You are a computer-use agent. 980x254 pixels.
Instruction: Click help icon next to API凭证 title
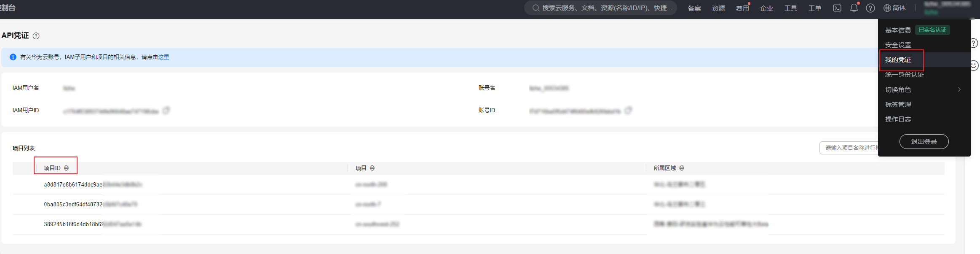click(36, 36)
